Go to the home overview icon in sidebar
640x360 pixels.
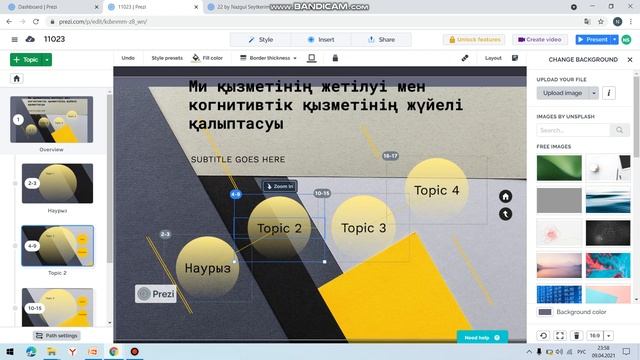pyautogui.click(x=17, y=78)
